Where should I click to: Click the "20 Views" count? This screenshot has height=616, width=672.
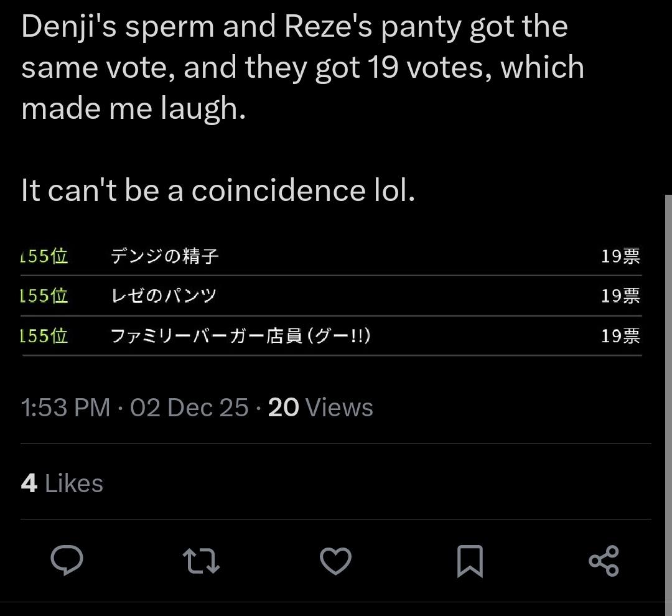tap(320, 408)
